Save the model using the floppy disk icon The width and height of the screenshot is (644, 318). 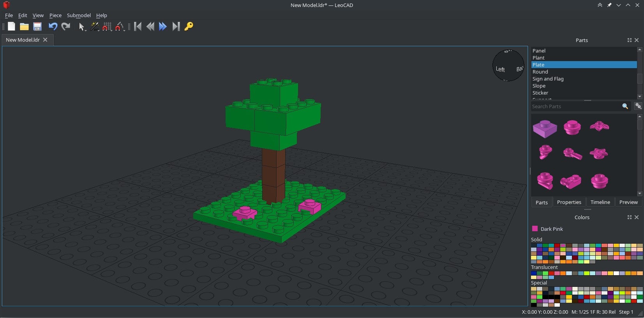point(37,26)
